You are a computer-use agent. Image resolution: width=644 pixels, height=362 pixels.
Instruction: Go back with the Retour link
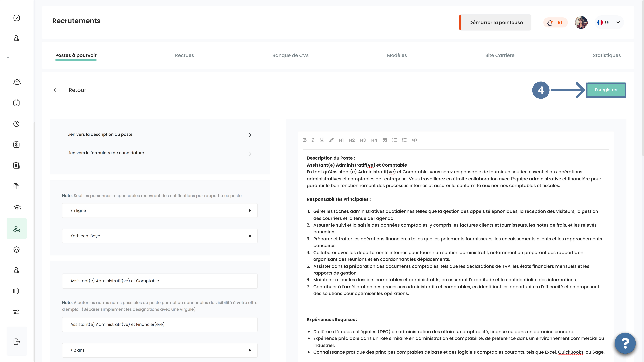77,90
